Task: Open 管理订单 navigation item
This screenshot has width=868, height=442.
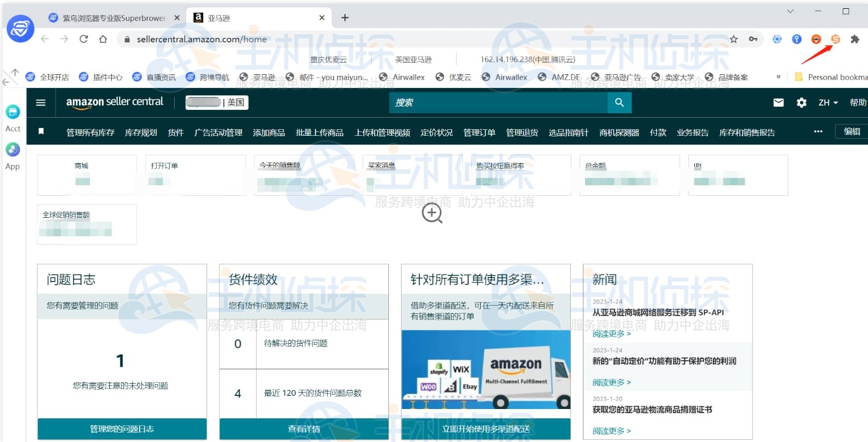Action: point(479,132)
